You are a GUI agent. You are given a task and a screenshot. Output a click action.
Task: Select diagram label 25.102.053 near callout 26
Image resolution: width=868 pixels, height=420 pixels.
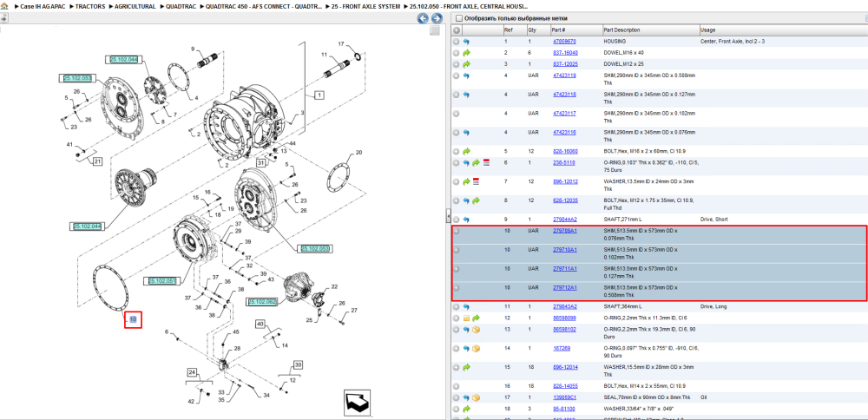(77, 78)
